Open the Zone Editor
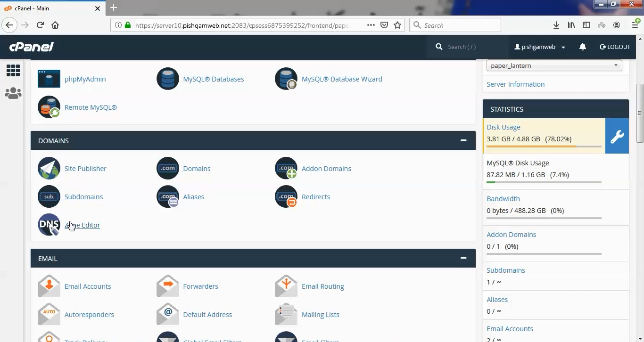 point(82,225)
